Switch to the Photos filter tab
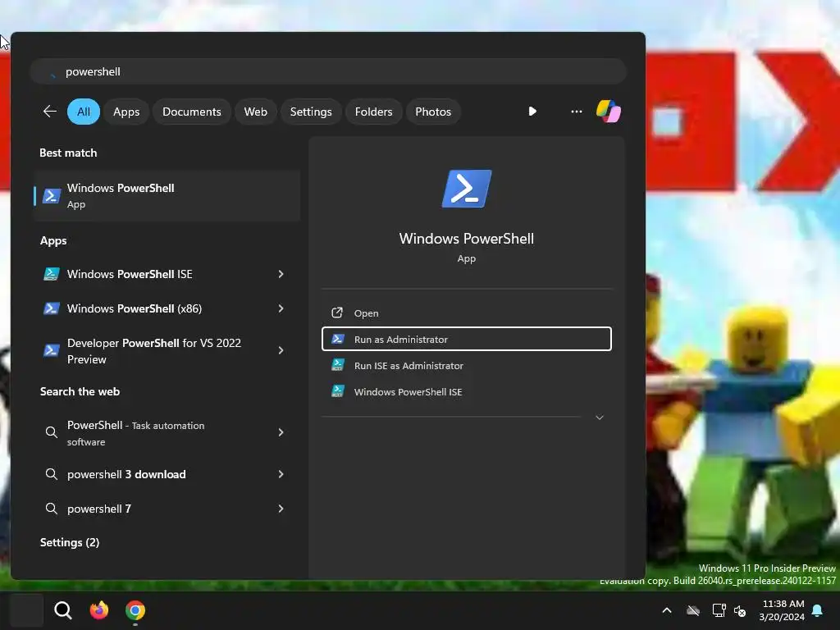Image resolution: width=840 pixels, height=630 pixels. (x=433, y=112)
